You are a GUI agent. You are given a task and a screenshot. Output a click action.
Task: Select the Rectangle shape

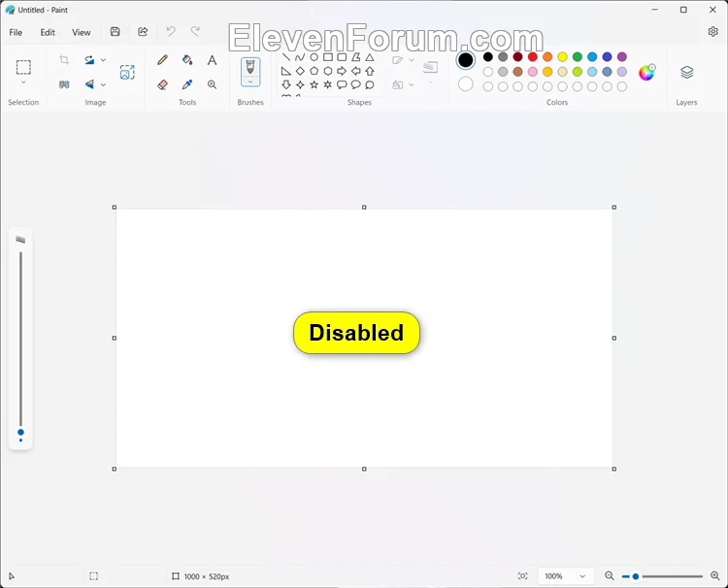(x=328, y=57)
